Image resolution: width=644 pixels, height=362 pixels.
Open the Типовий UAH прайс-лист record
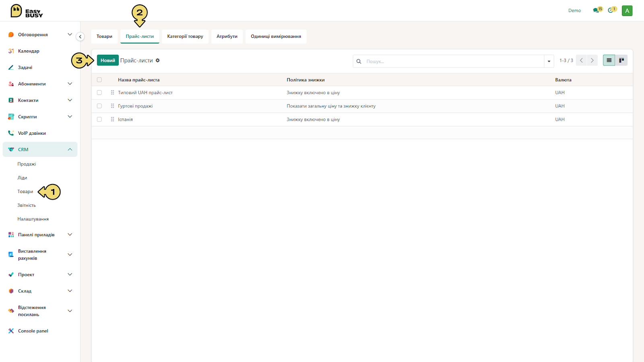click(x=145, y=93)
